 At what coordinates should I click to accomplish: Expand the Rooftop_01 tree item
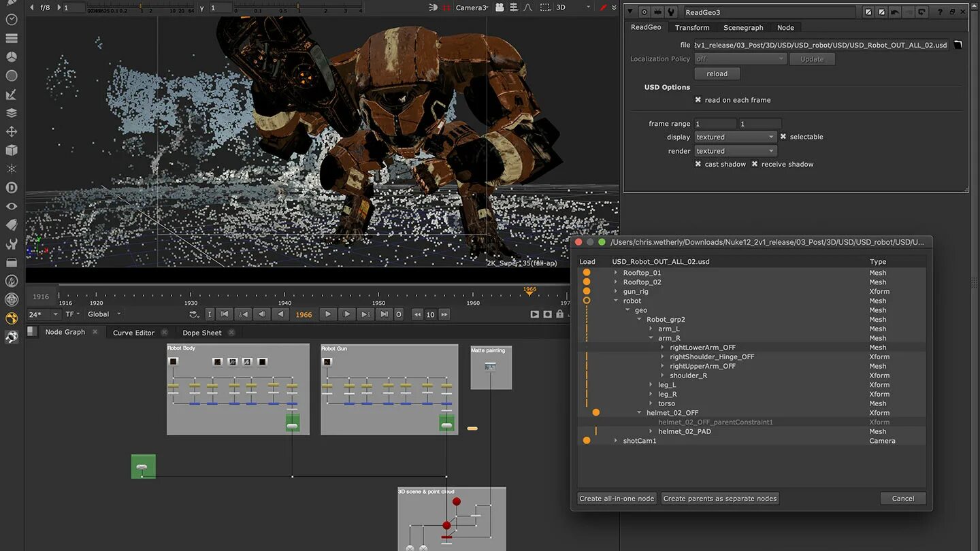[616, 273]
